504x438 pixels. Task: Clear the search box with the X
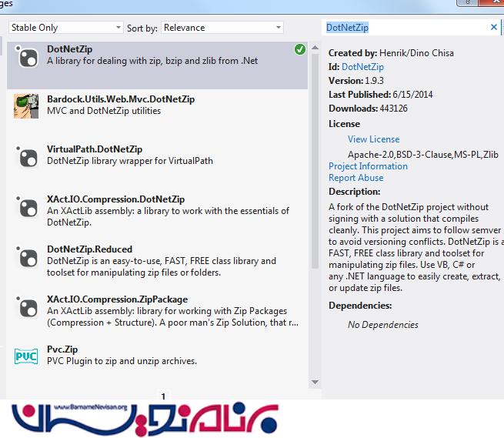tap(494, 28)
